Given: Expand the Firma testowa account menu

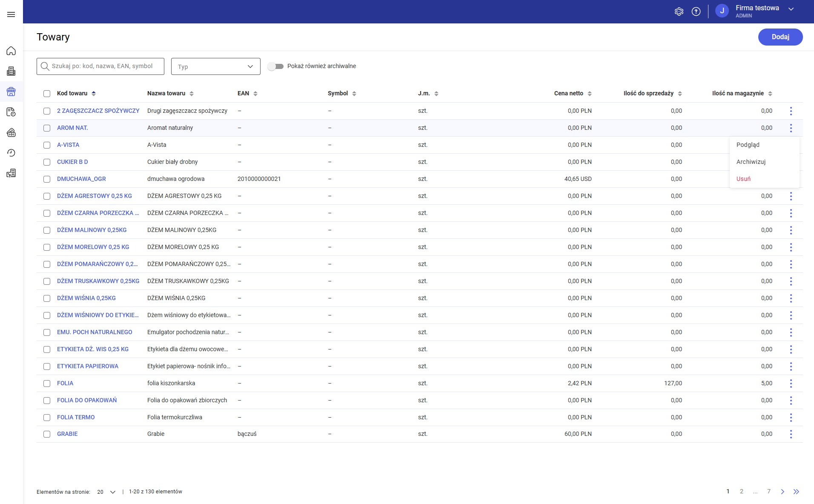Looking at the screenshot, I should point(791,9).
